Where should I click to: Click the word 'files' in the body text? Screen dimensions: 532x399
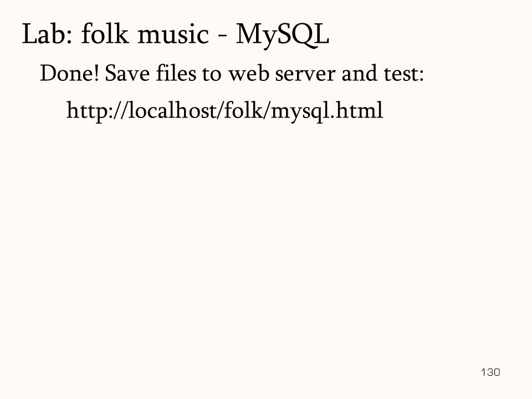[x=176, y=73]
